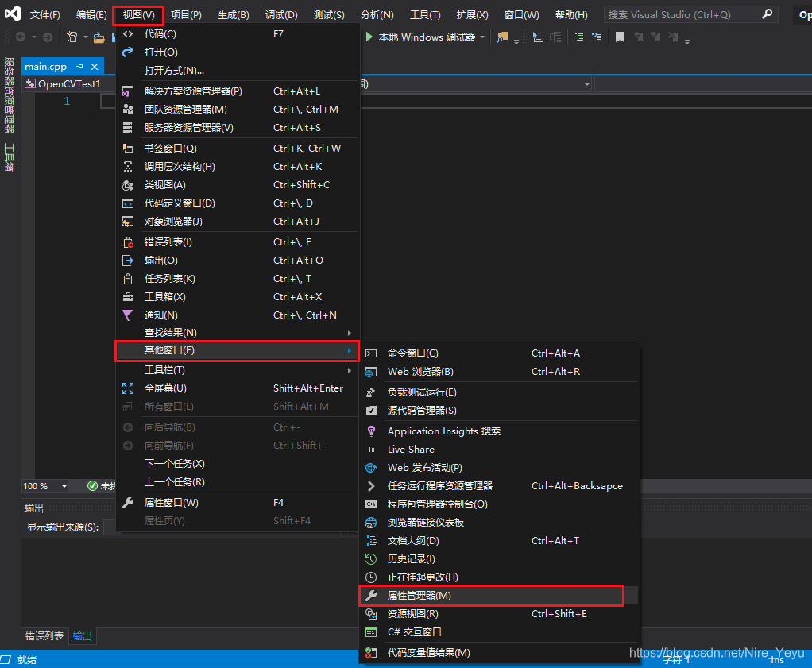Click the Team Explorer (团队资源管理器) icon
Image resolution: width=812 pixels, height=668 pixels.
(x=128, y=110)
